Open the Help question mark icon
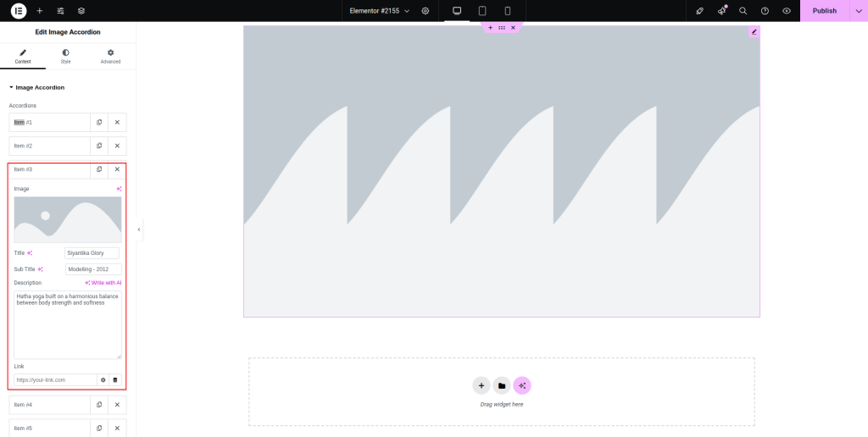 [765, 10]
